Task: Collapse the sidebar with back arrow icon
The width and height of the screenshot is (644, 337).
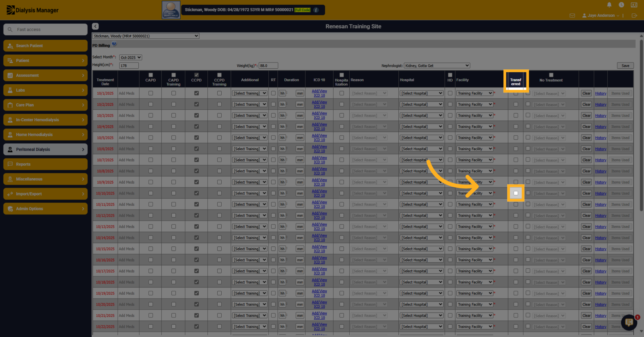Action: coord(95,26)
